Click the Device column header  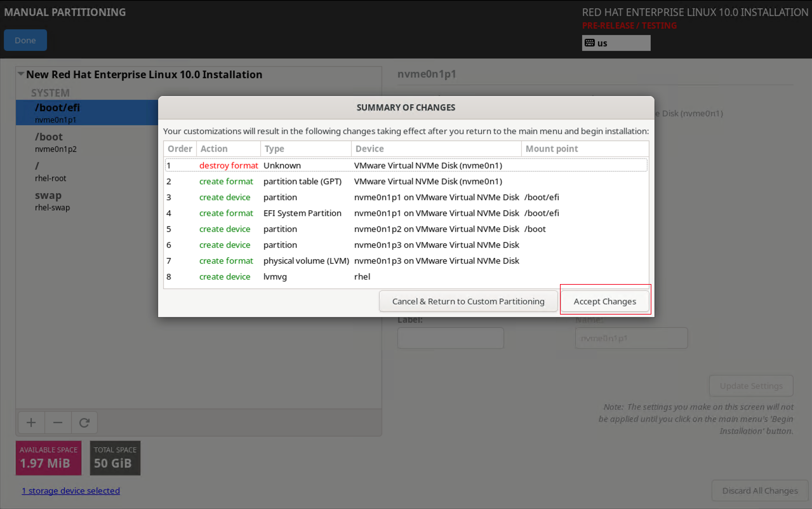437,149
